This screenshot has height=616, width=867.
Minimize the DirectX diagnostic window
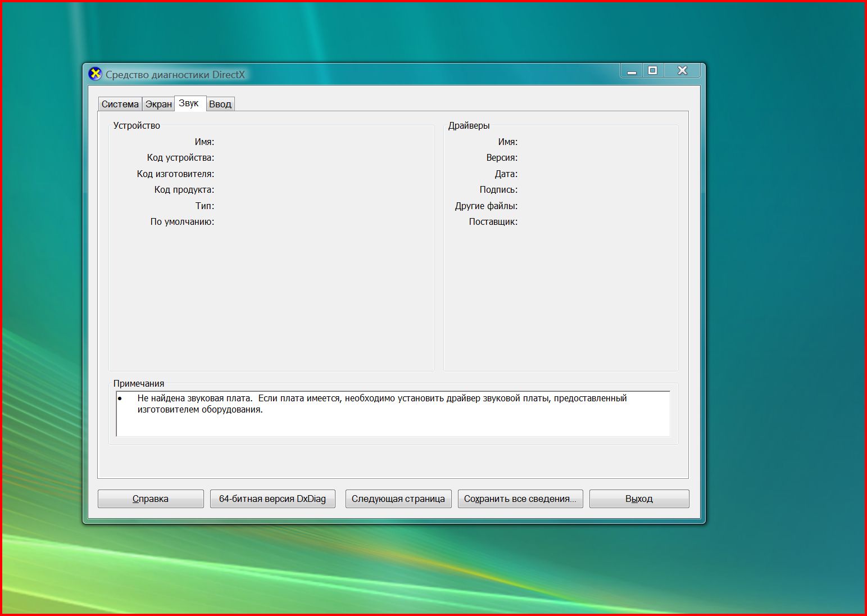(632, 71)
